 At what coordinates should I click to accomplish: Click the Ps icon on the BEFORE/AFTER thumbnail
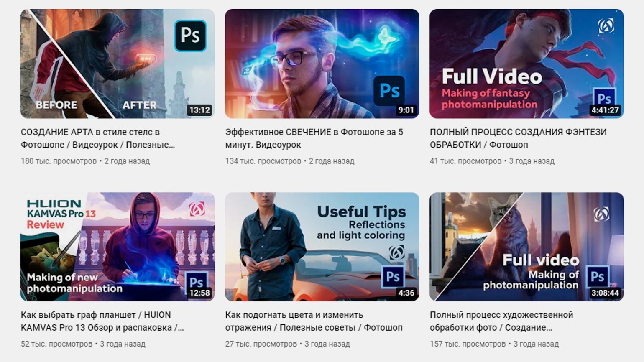click(x=190, y=36)
